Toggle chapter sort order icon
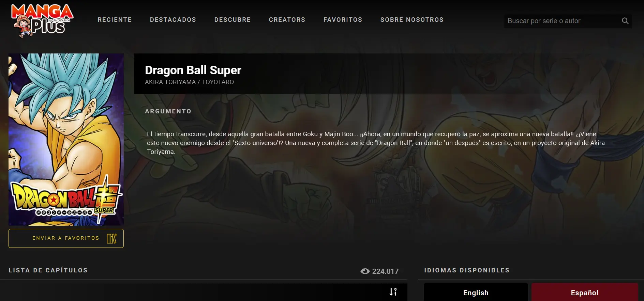The image size is (644, 301). click(x=393, y=292)
